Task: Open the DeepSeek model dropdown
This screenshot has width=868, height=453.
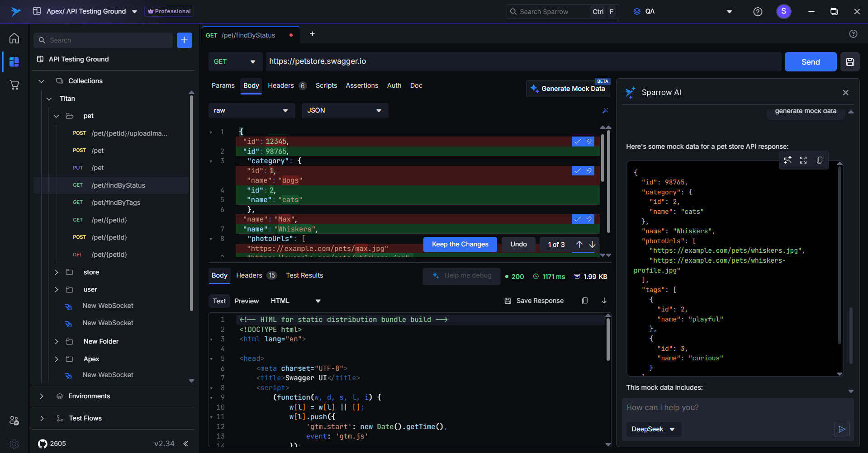Action: coord(653,429)
